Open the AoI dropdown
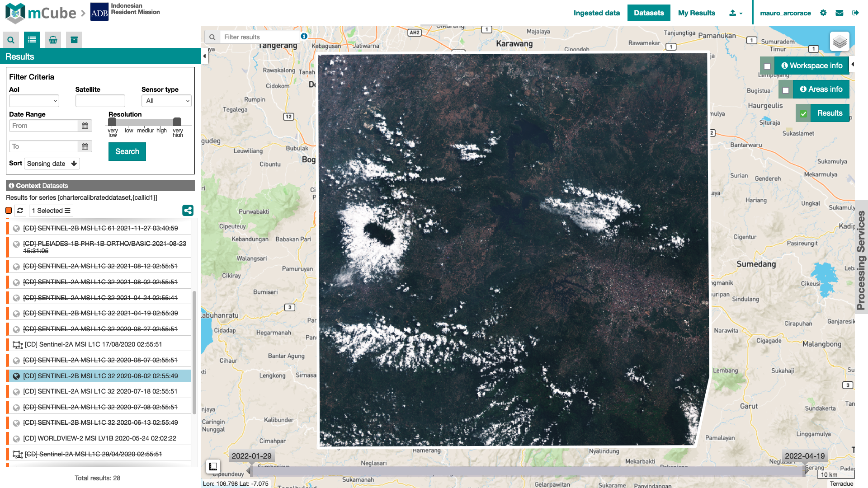 click(x=34, y=101)
